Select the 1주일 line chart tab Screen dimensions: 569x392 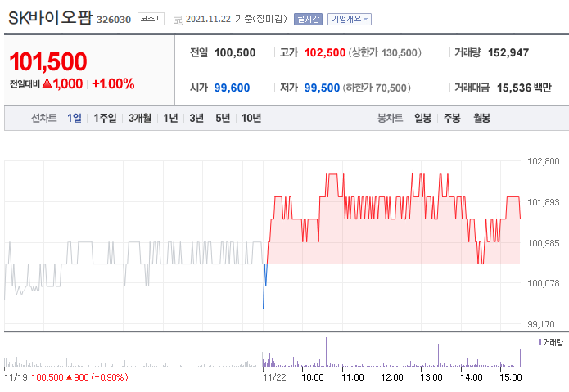coord(106,118)
